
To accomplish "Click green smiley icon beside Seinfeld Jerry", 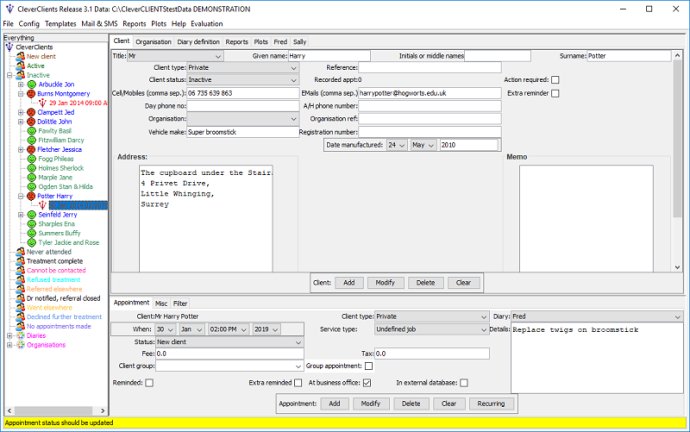I will (31, 215).
